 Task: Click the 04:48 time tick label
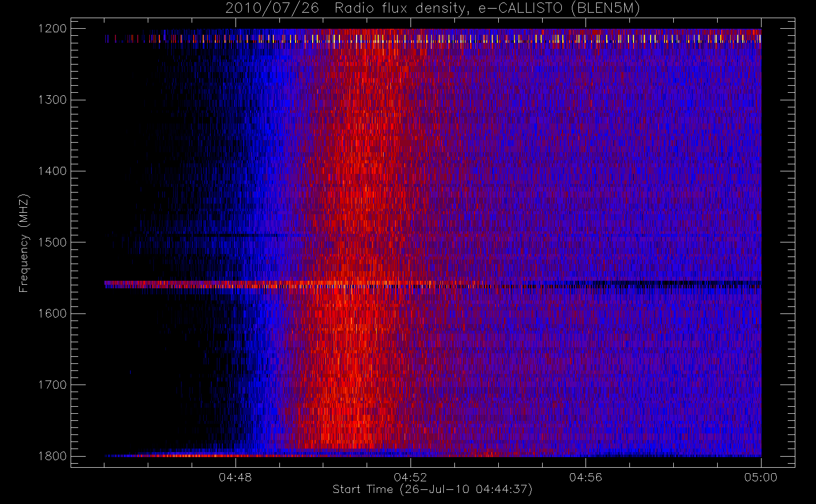[x=236, y=477]
